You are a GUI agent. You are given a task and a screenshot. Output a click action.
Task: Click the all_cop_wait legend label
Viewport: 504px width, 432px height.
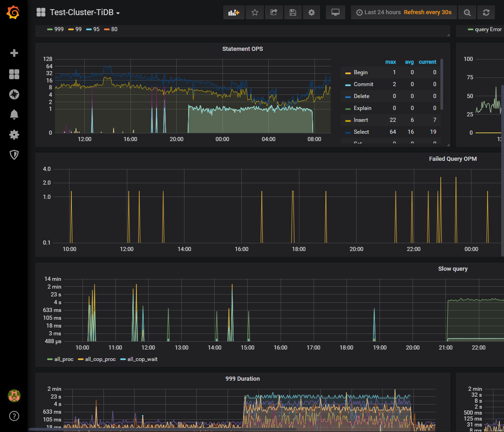pyautogui.click(x=142, y=359)
